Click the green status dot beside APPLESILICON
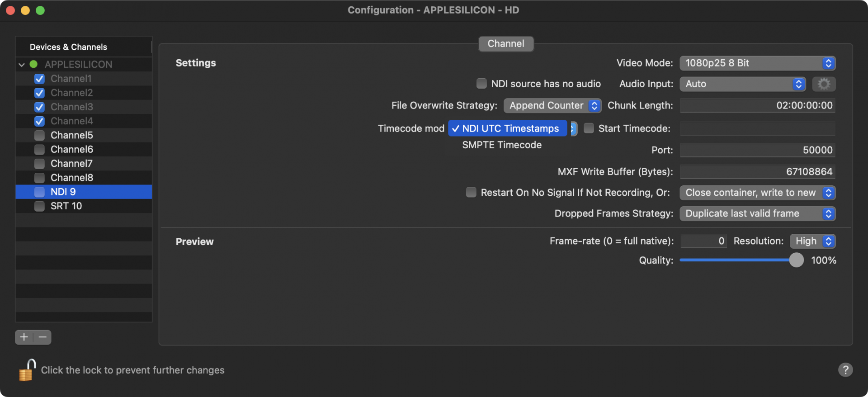Viewport: 868px width, 397px height. tap(33, 64)
